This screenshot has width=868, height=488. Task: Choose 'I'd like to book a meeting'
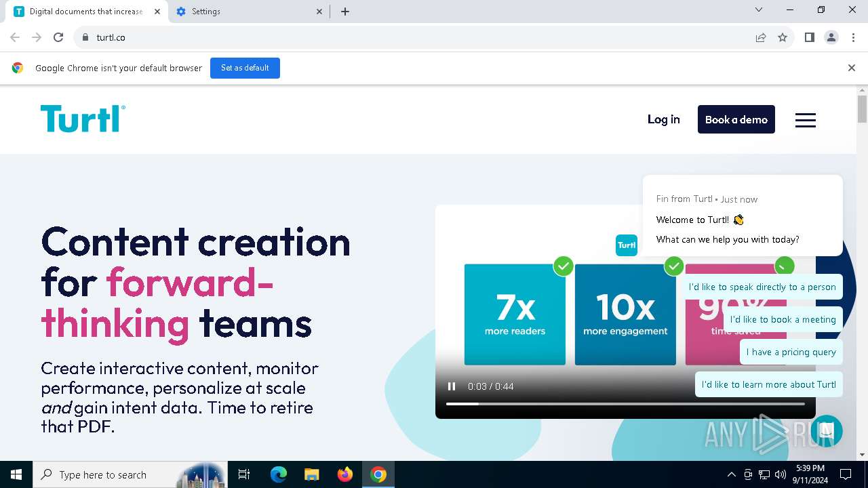(x=783, y=319)
